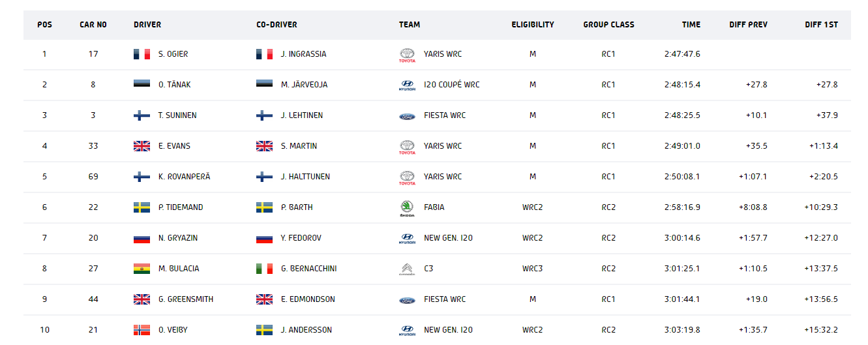
Task: Click the Hyundai logo next to I20 Coupé WRC
Action: pyautogui.click(x=407, y=85)
